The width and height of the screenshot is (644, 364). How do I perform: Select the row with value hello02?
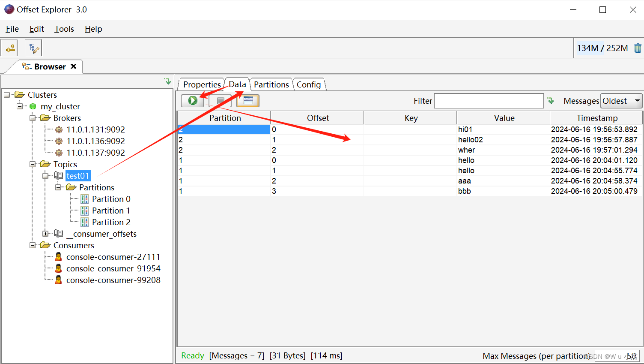point(410,140)
